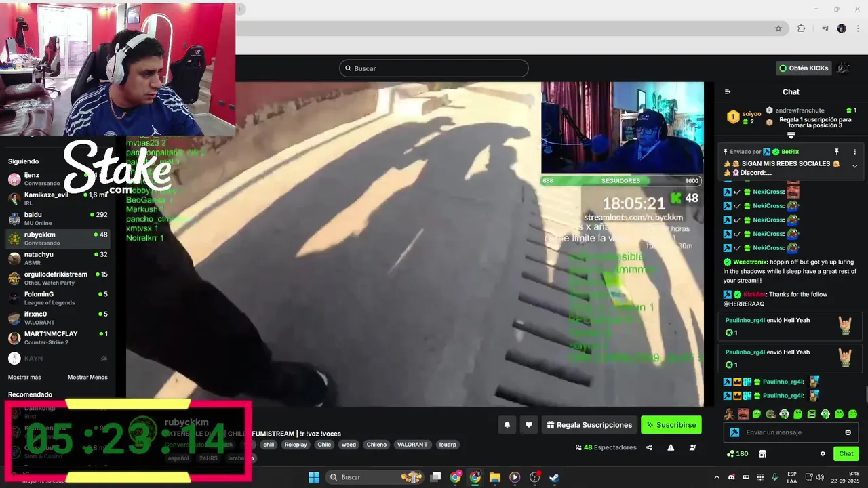
Task: Click the share stream icon
Action: pyautogui.click(x=649, y=447)
